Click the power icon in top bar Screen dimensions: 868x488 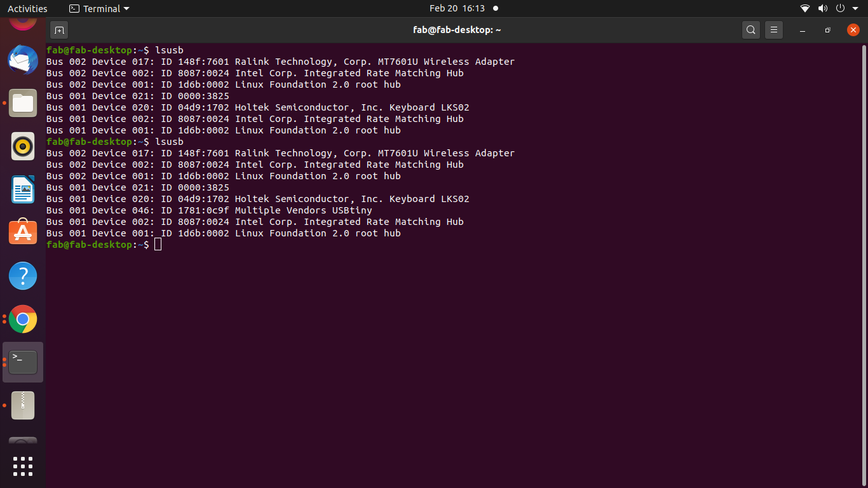840,9
